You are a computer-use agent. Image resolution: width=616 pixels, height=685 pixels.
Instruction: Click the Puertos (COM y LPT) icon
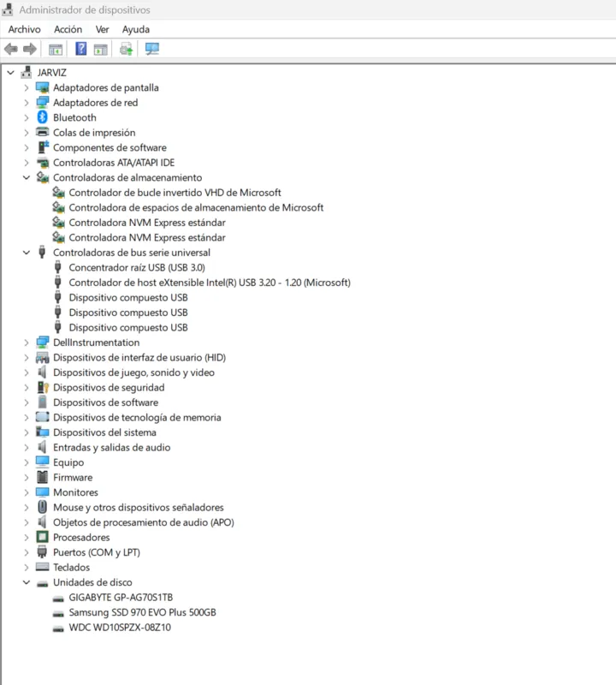pos(42,551)
